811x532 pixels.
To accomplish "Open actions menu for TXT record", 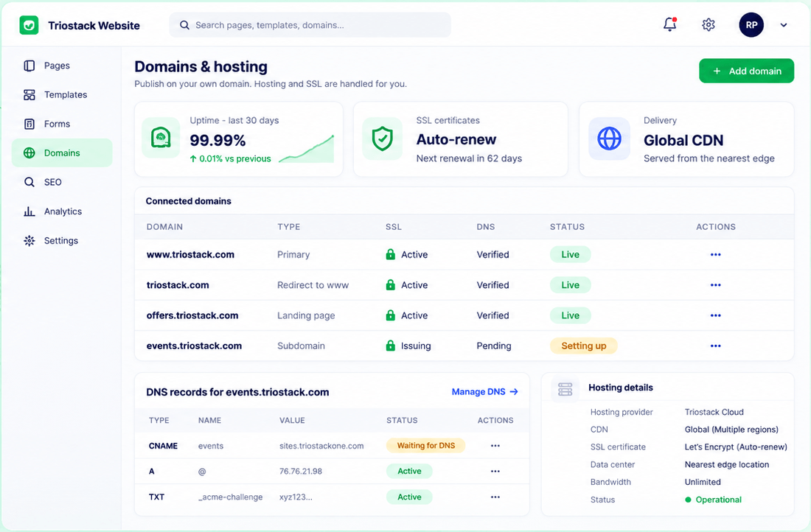I will (x=495, y=497).
